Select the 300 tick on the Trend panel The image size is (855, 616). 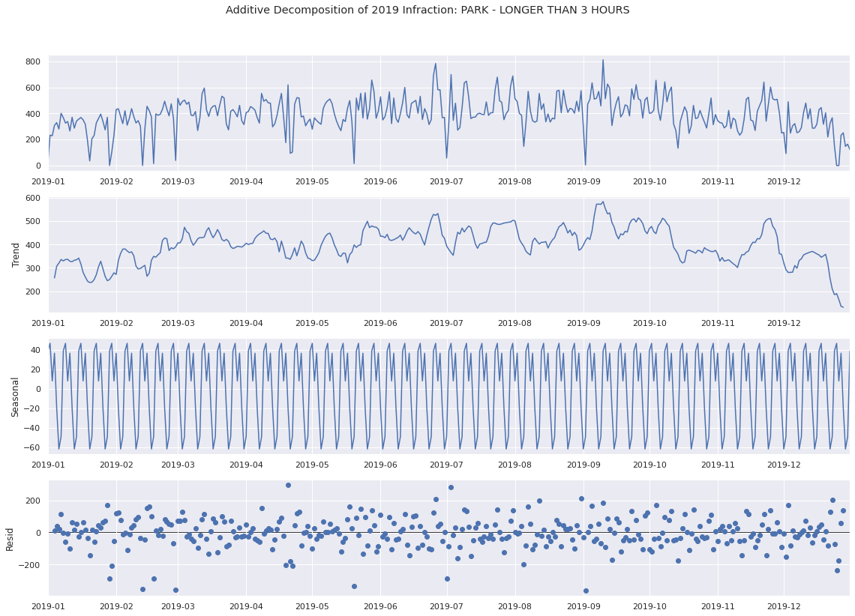[33, 268]
